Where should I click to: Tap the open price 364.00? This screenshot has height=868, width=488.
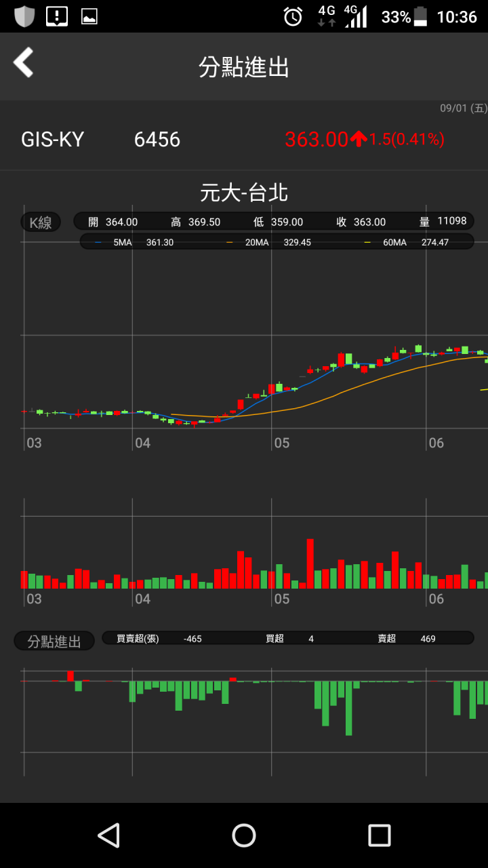[121, 222]
